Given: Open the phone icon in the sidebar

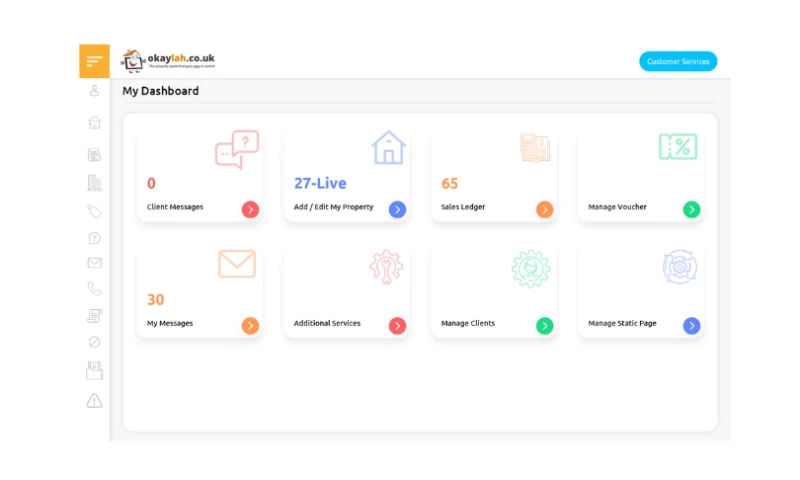Looking at the screenshot, I should 94,289.
